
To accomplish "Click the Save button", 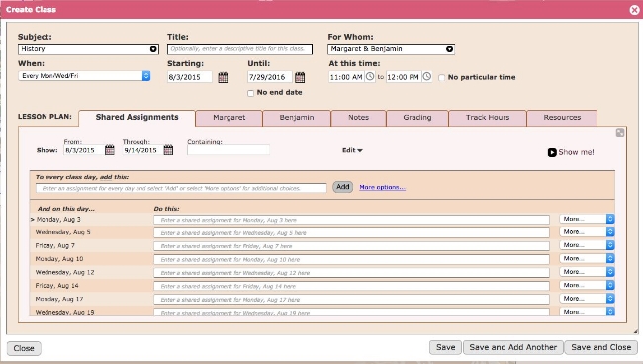I will click(446, 347).
